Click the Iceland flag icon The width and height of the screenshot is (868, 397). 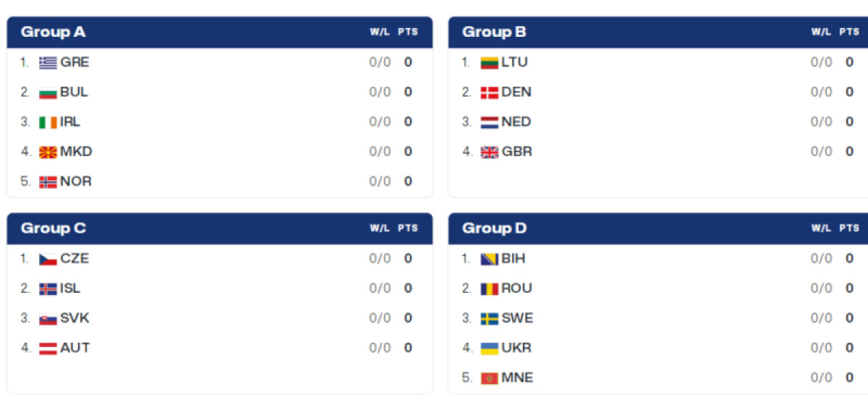click(48, 289)
